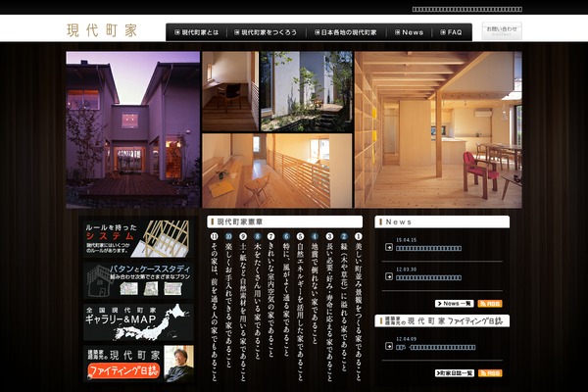
Task: Click the 現代町家 site logo
Action: pyautogui.click(x=102, y=30)
